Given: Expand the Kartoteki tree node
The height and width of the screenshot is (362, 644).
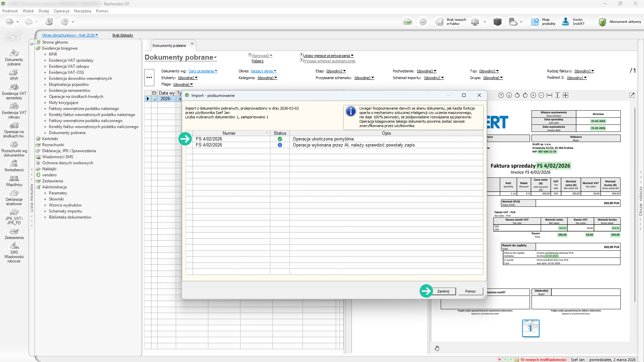Looking at the screenshot, I should pos(50,139).
